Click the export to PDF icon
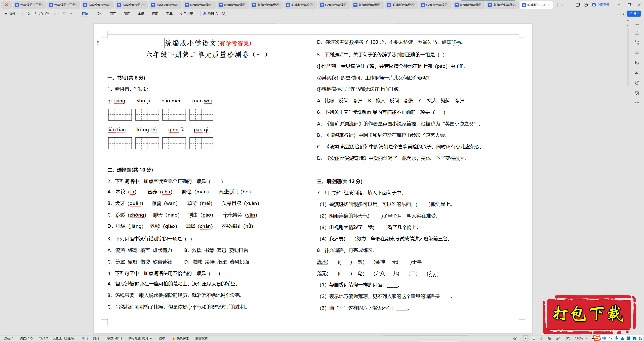 tap(34, 14)
